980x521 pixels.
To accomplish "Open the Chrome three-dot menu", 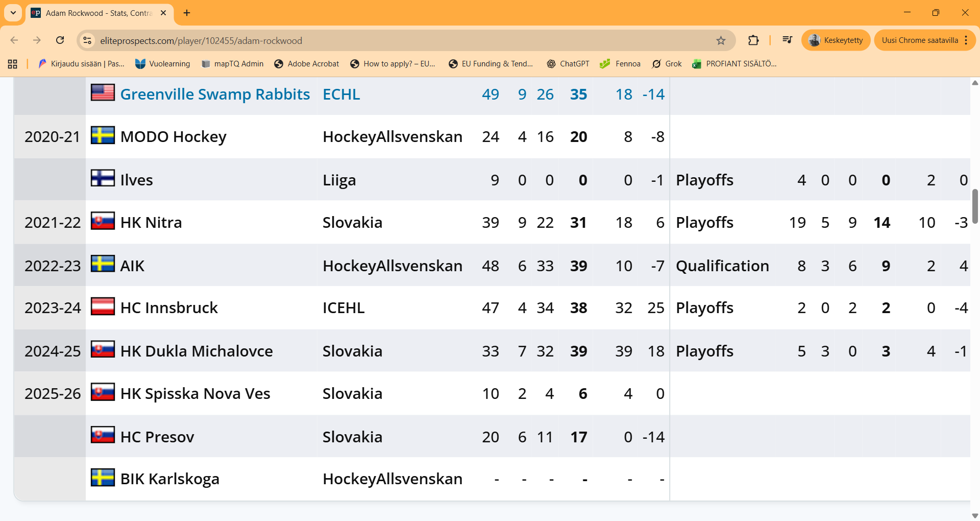I will (x=966, y=40).
